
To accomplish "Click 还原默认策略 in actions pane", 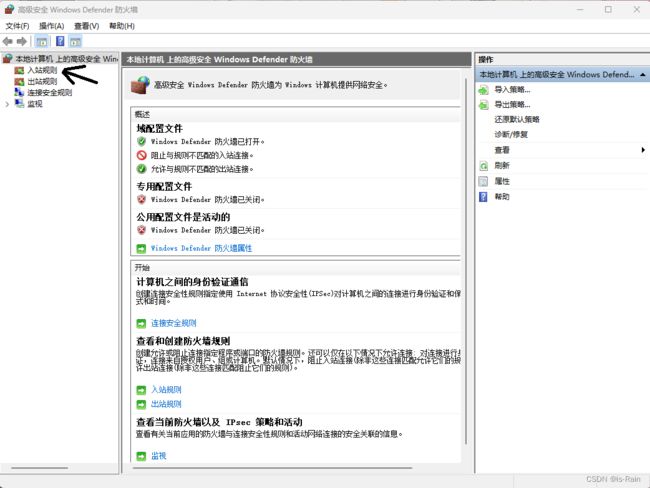I will (517, 119).
